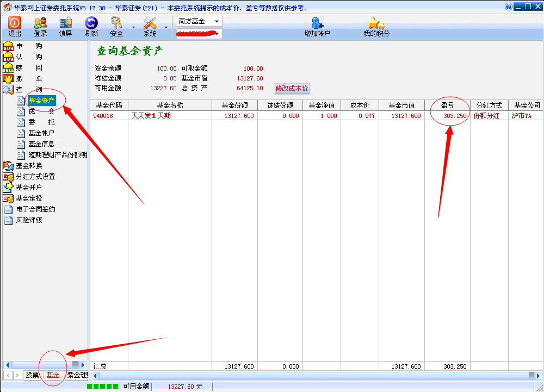
Task: Open 基金转换 in the left tree
Action: 29,166
